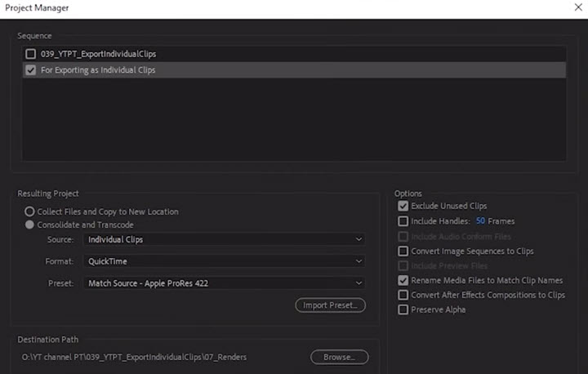The height and width of the screenshot is (374, 588).
Task: Click the 50 frames handles value
Action: 480,221
